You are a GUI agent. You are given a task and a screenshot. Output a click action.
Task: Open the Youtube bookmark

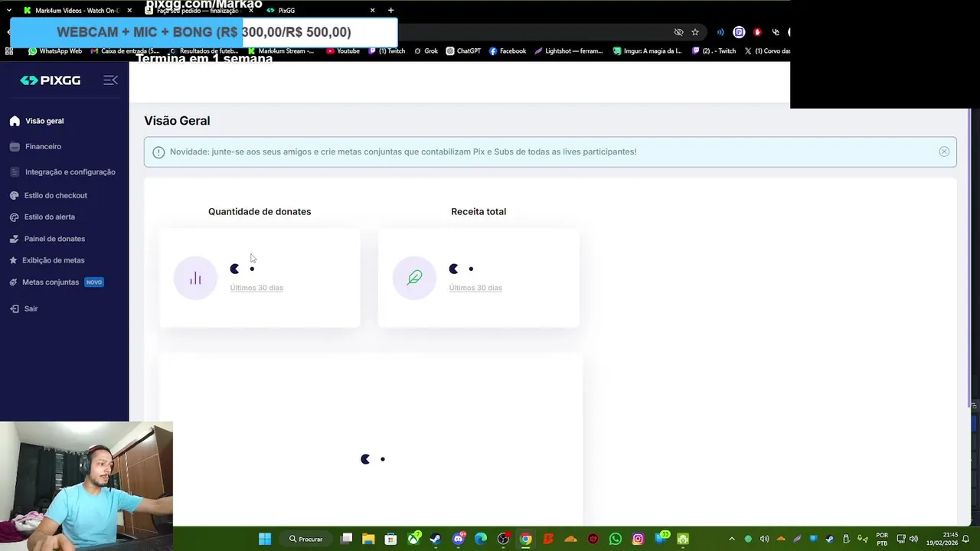click(343, 51)
